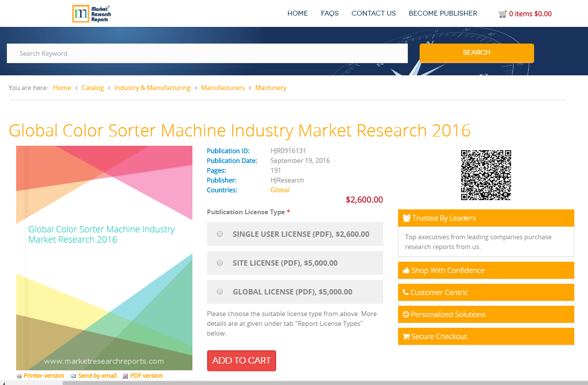Expand the Shop With Confidence section
Viewport: 588px width, 385px height.
coord(486,270)
